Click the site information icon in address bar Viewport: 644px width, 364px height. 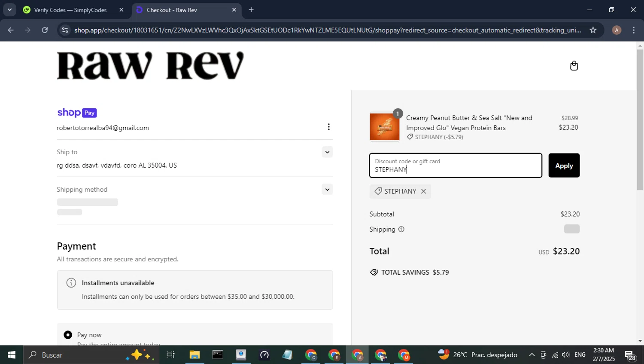coord(65,30)
